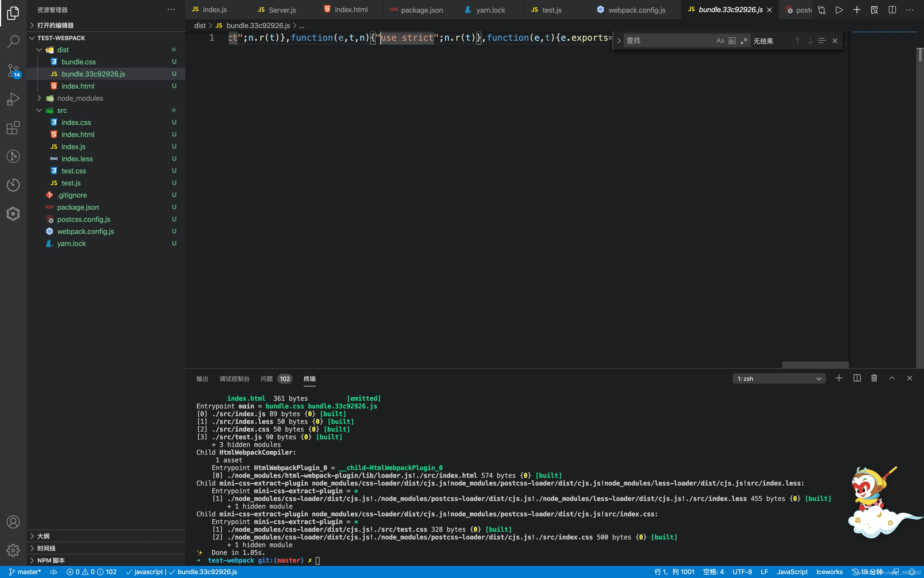Go to next match in find widget
This screenshot has height=578, width=924.
point(810,40)
